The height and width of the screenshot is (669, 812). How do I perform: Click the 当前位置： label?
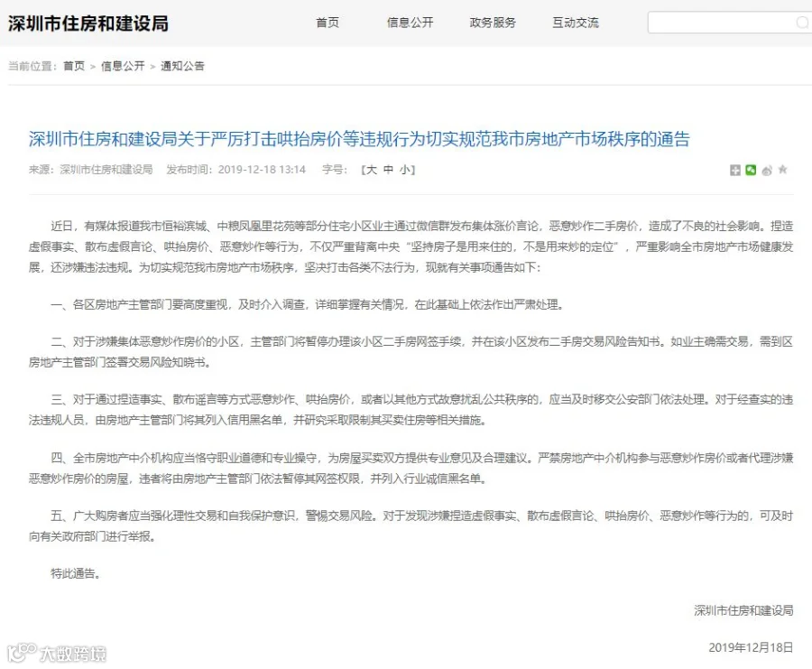click(x=32, y=66)
